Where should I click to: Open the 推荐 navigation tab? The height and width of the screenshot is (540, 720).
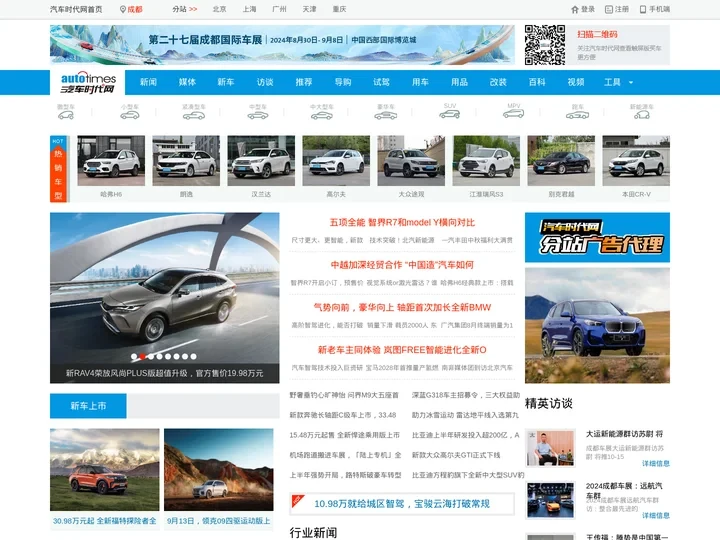pyautogui.click(x=304, y=82)
